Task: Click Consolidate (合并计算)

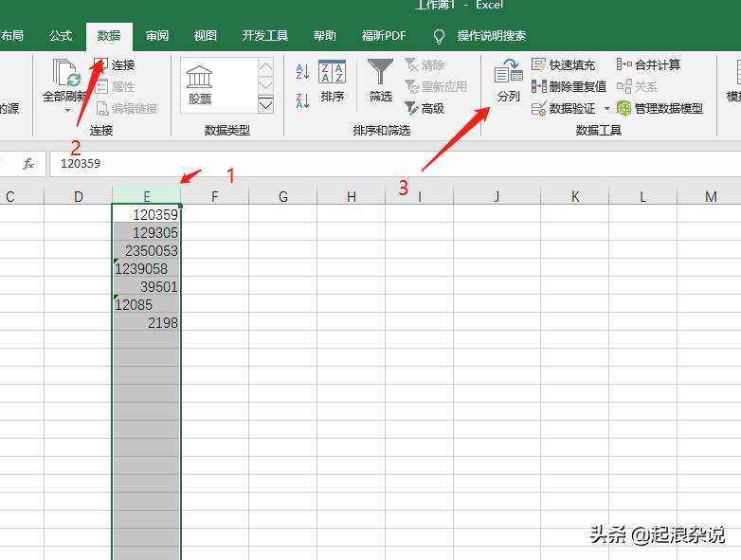Action: 648,64
